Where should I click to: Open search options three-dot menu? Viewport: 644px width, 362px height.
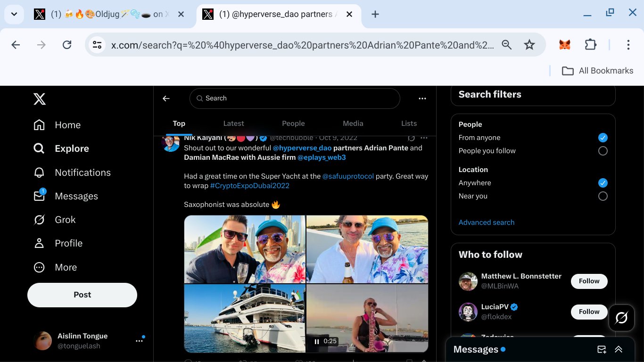[x=422, y=99]
